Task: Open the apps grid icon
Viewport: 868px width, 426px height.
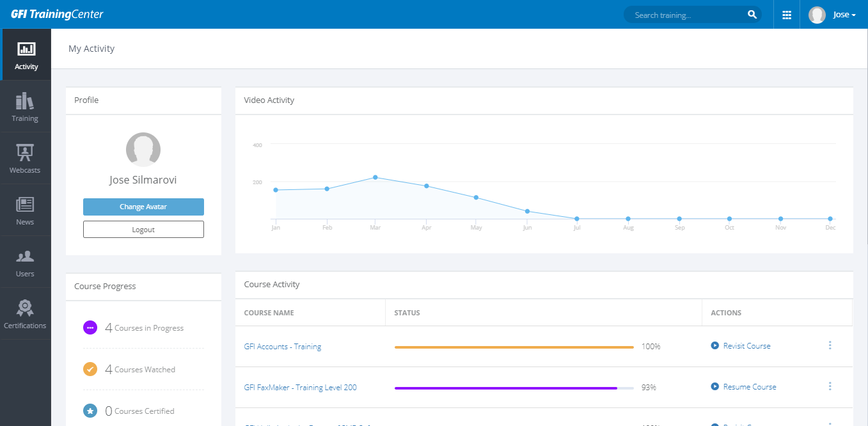Action: (787, 15)
